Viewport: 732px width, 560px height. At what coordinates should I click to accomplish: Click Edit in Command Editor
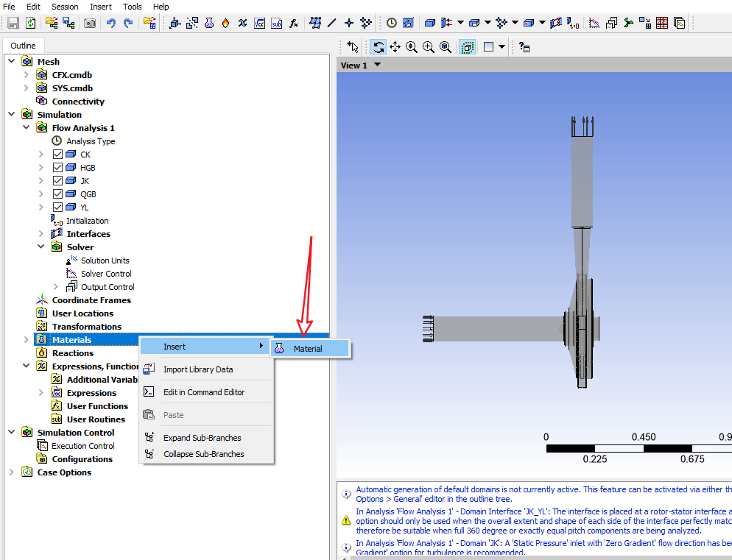[x=203, y=392]
